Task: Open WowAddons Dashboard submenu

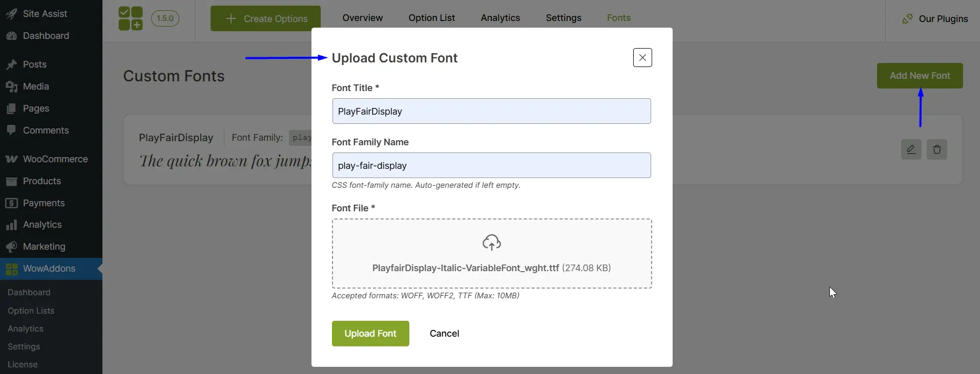Action: click(29, 293)
